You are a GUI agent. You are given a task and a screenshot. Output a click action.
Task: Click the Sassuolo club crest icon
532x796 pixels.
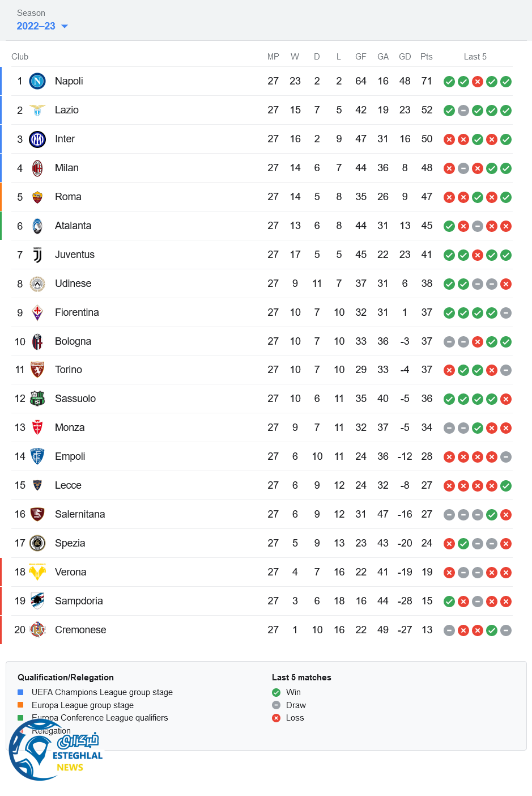37,399
